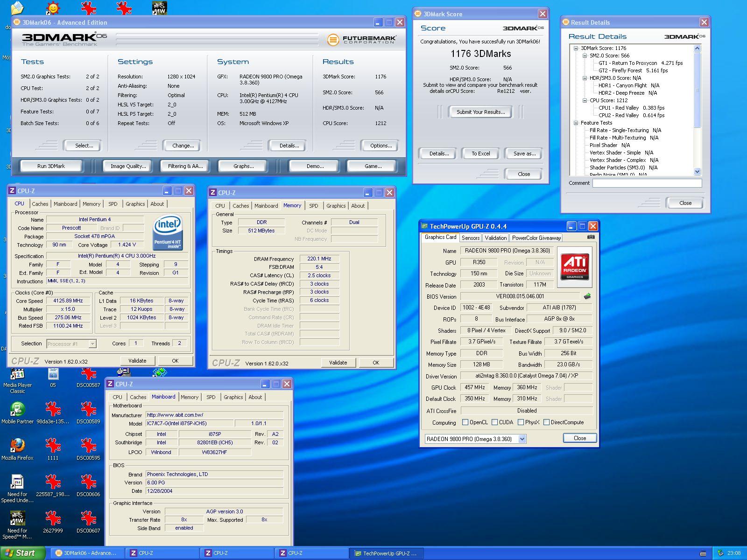Click the GPU-Z screenshot camera icon
Image resolution: width=747 pixels, height=560 pixels.
[591, 237]
